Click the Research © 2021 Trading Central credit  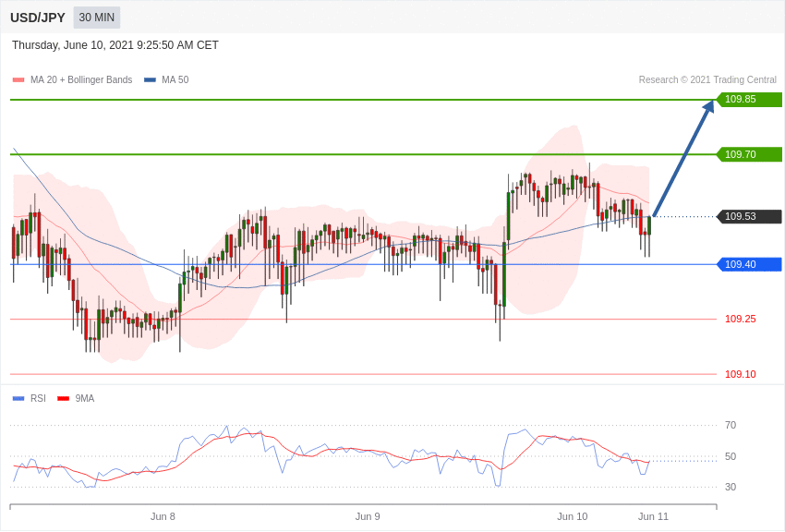(707, 80)
